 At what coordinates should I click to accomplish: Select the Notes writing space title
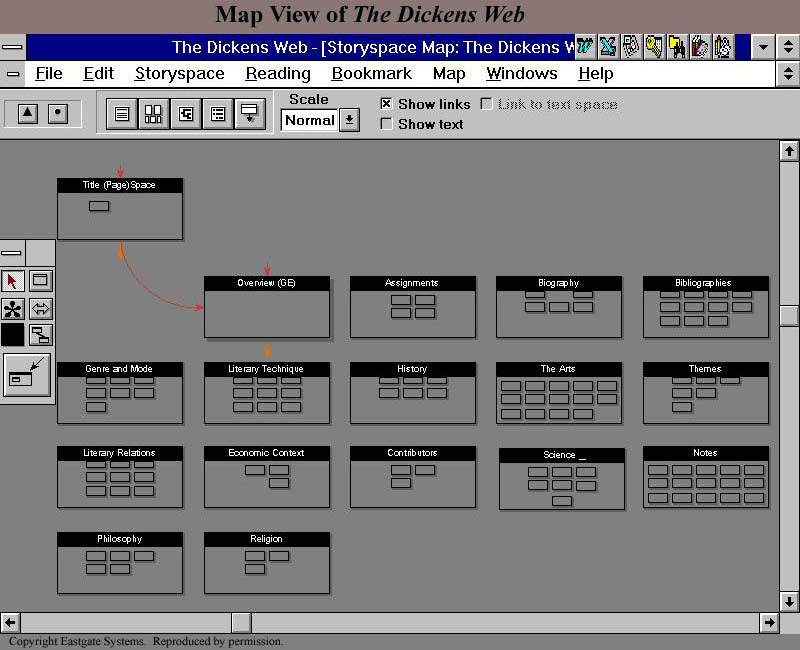click(x=705, y=453)
